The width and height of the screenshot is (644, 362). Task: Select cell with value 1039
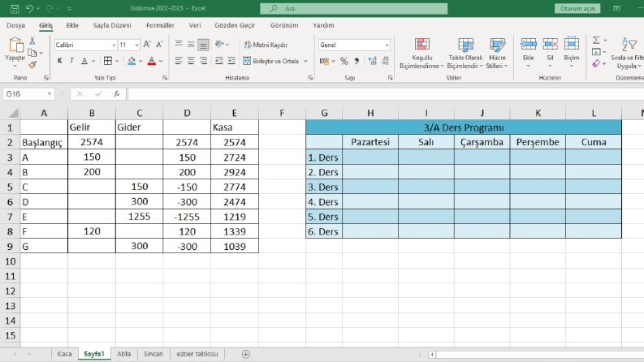pyautogui.click(x=235, y=246)
